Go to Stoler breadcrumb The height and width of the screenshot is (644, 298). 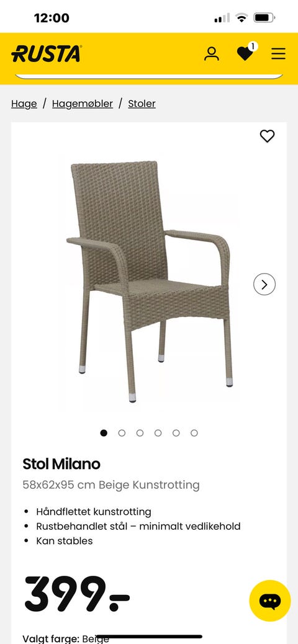point(142,104)
